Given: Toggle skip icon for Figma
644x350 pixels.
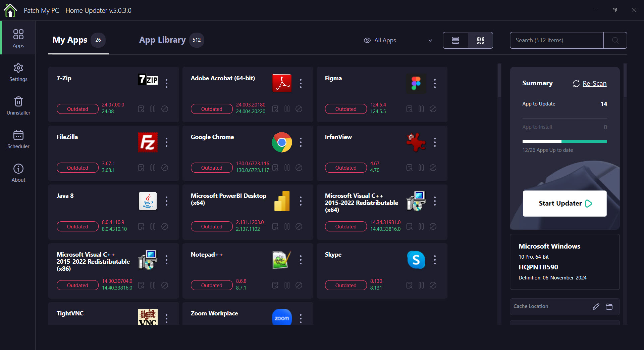Looking at the screenshot, I should tap(433, 109).
